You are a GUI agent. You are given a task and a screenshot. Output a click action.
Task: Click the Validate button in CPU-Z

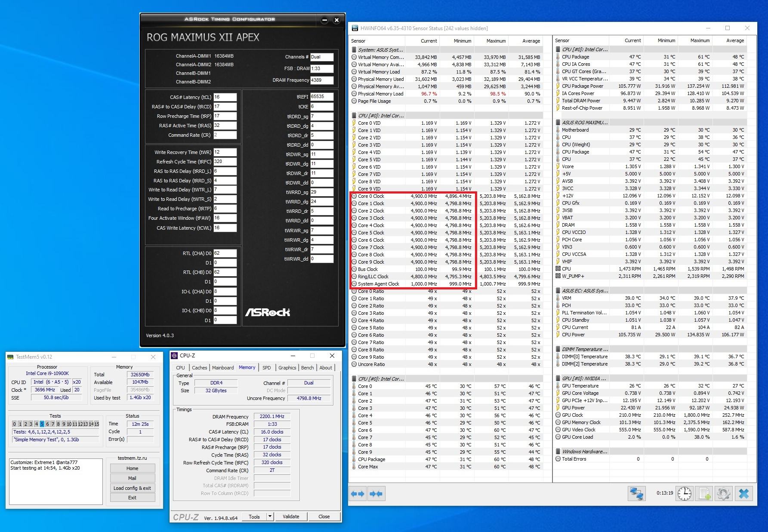pos(291,517)
